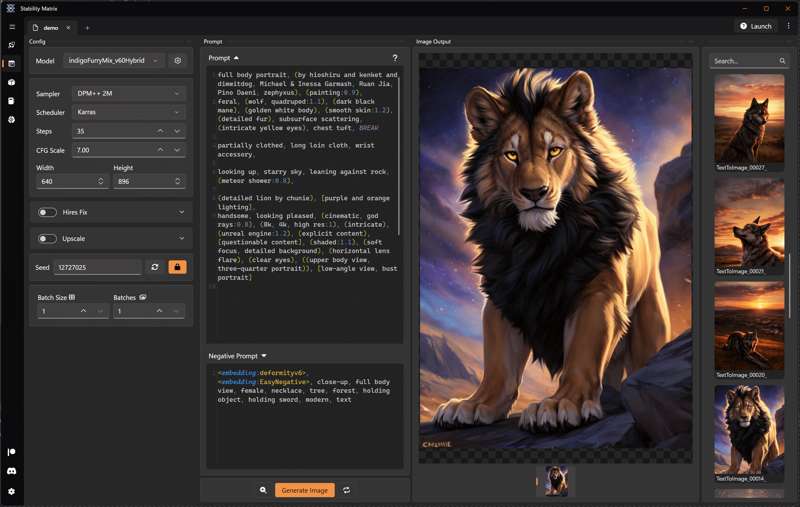The image size is (800, 507).
Task: Click the Stability Matrix logo in title bar
Action: click(x=10, y=9)
